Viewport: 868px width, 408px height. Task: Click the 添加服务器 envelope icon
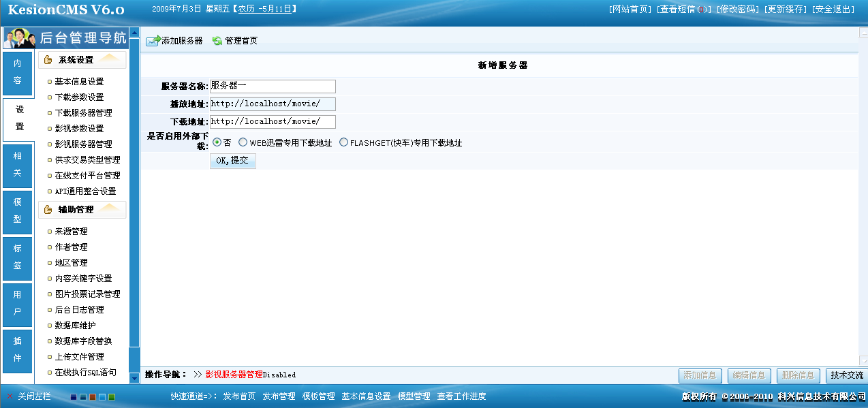click(153, 41)
